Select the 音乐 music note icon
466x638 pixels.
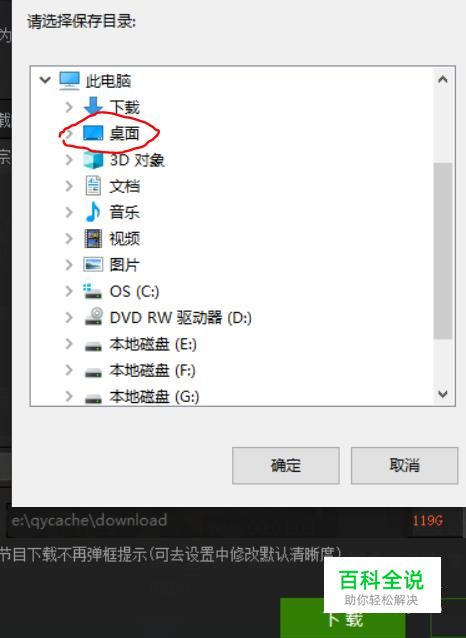click(x=93, y=212)
